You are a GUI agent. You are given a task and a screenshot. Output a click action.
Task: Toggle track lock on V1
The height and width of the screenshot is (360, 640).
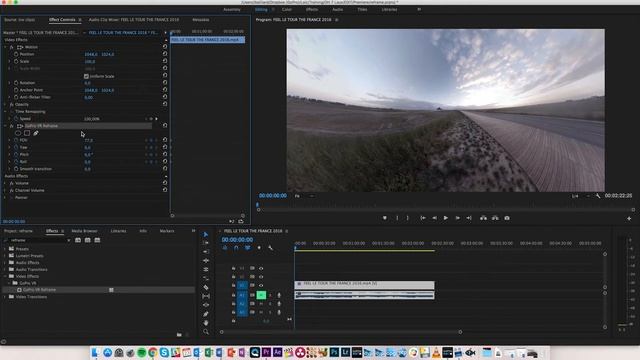tap(233, 285)
